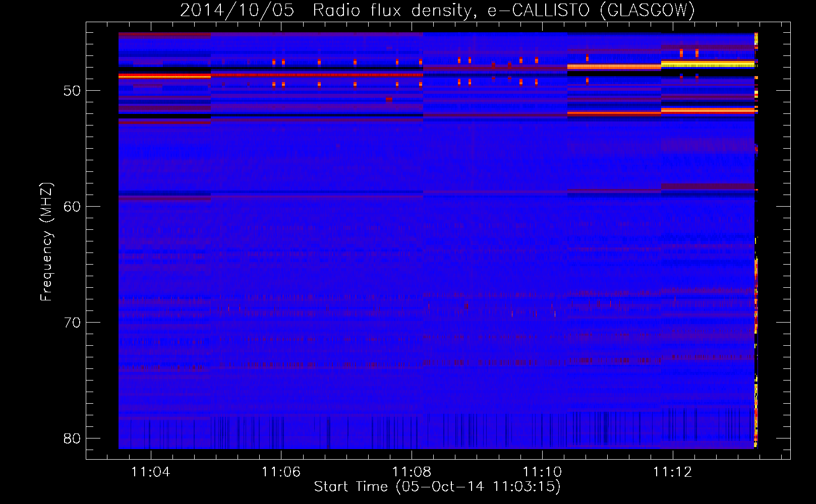
Task: Click the 11:06 time tick label
Action: tap(281, 472)
